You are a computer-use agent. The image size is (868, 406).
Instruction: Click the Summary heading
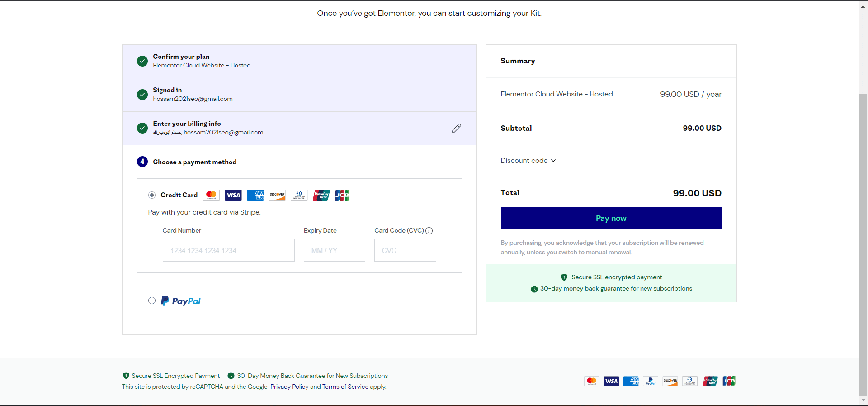pos(518,61)
